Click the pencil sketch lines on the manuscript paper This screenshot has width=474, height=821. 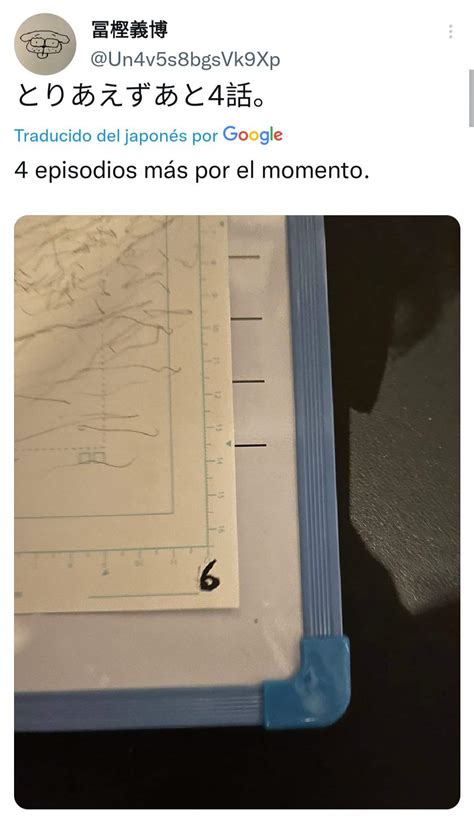pos(94,335)
